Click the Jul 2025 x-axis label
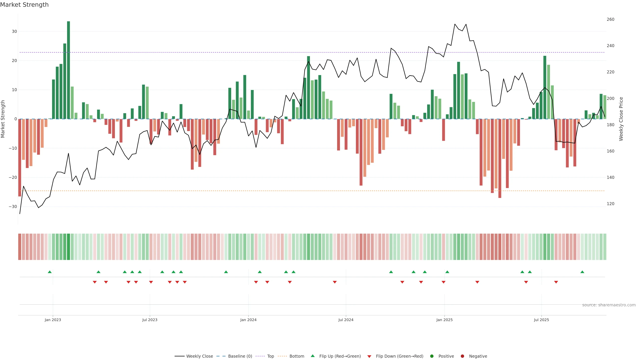The width and height of the screenshot is (644, 362). pos(541,320)
